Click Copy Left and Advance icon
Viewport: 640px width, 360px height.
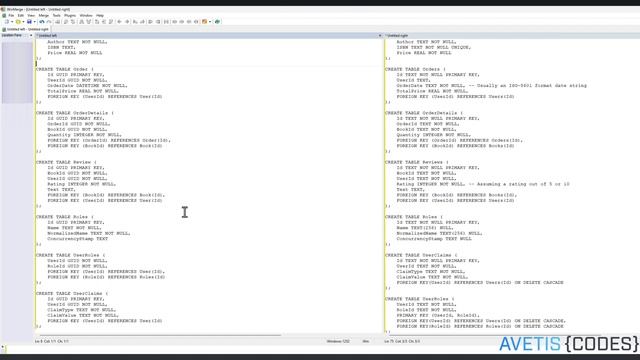142,22
